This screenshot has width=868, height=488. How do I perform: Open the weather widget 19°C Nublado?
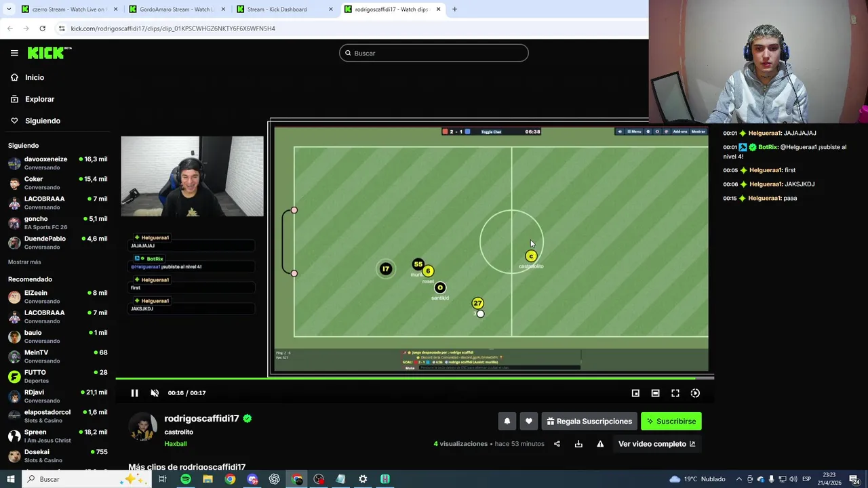(698, 479)
